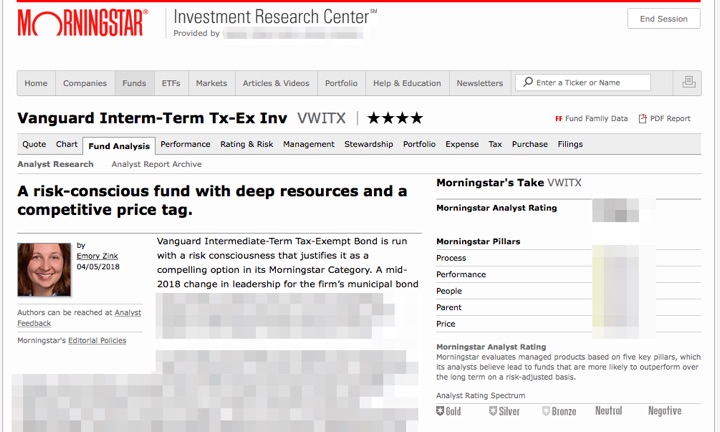Click the Fund Family Data icon
Image resolution: width=720 pixels, height=432 pixels.
pos(559,119)
